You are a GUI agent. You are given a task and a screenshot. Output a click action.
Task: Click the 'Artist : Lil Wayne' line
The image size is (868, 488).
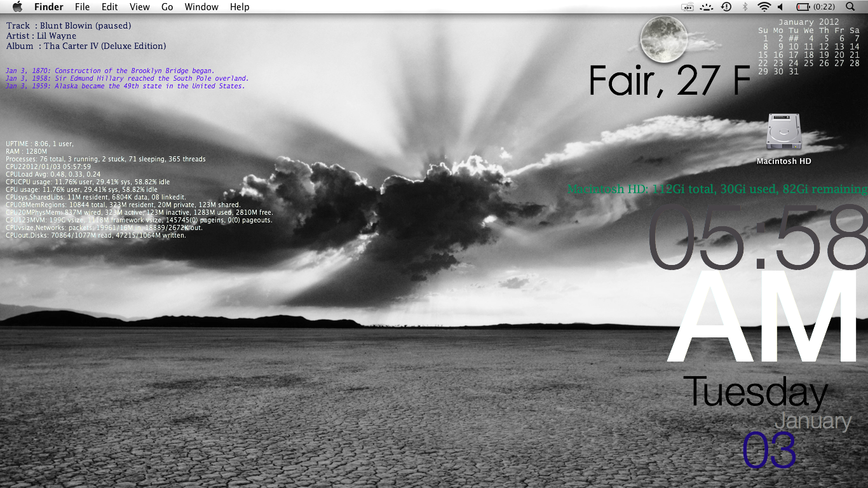pyautogui.click(x=41, y=36)
